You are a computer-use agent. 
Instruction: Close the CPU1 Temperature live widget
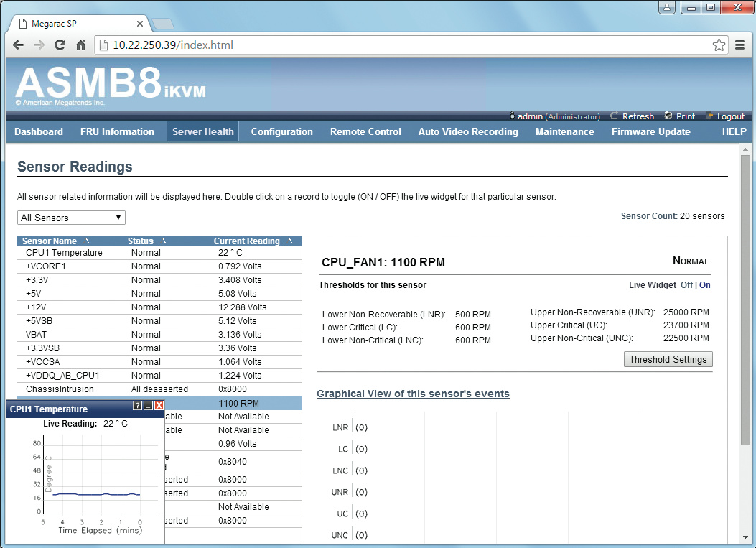pyautogui.click(x=159, y=405)
